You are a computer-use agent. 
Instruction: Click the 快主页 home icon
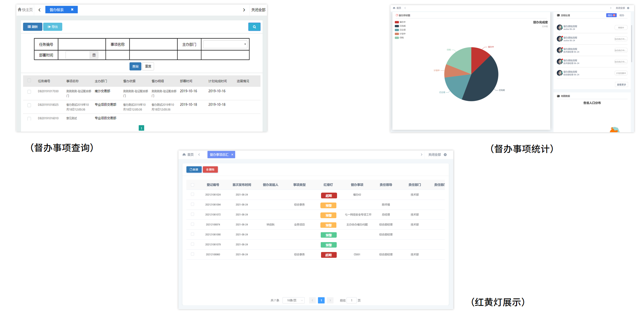click(20, 10)
